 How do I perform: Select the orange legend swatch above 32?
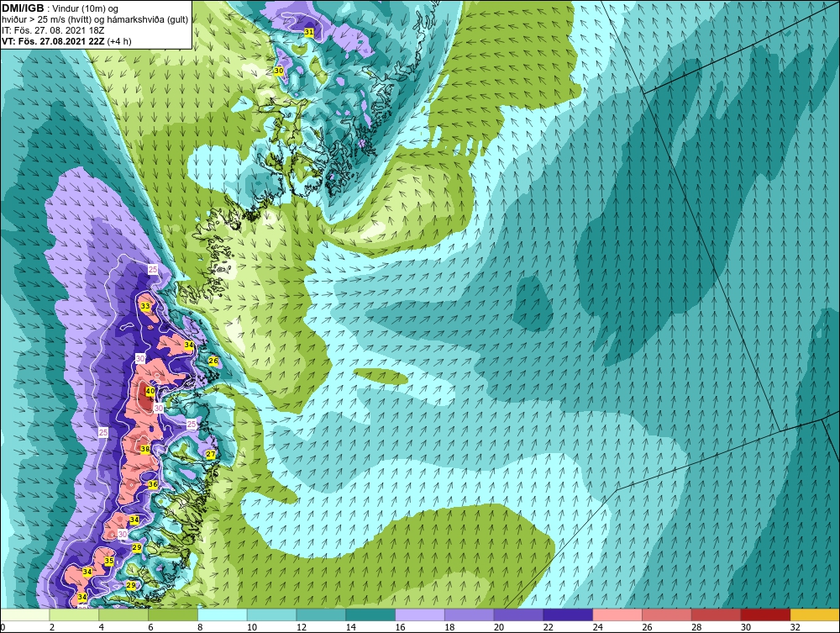(815, 615)
